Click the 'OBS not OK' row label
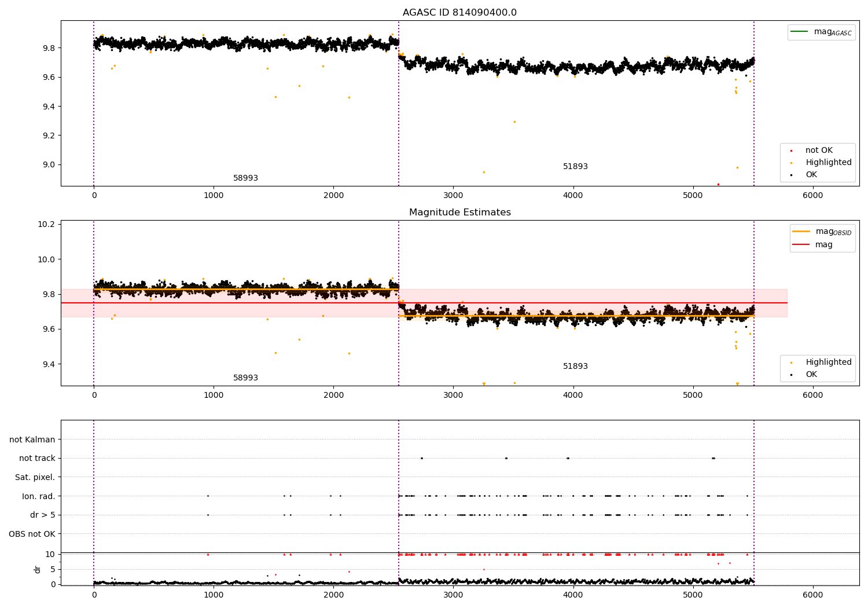 click(x=32, y=534)
